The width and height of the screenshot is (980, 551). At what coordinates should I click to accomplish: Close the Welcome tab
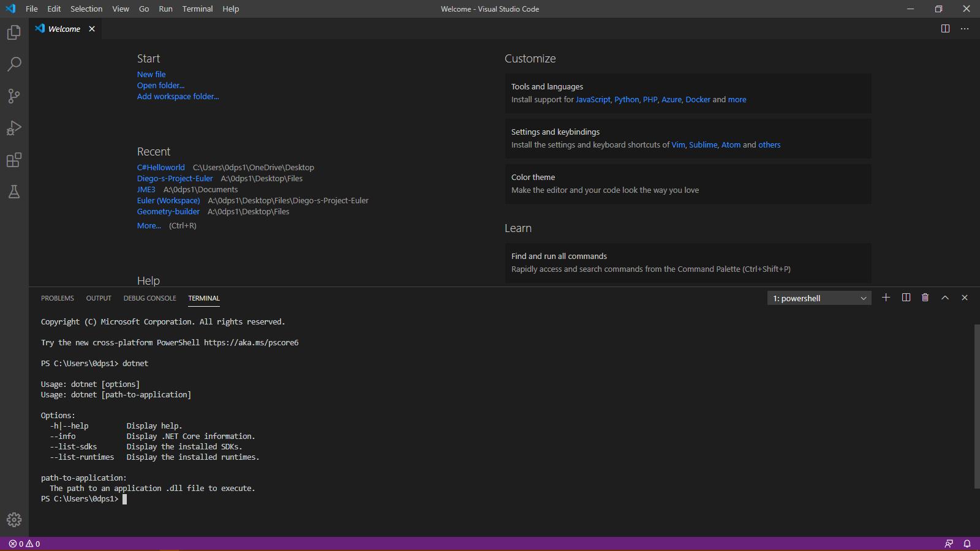tap(92, 29)
